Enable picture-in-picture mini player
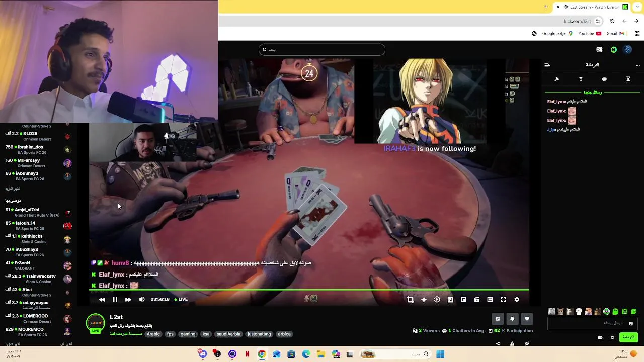Image resolution: width=644 pixels, height=362 pixels. click(463, 299)
